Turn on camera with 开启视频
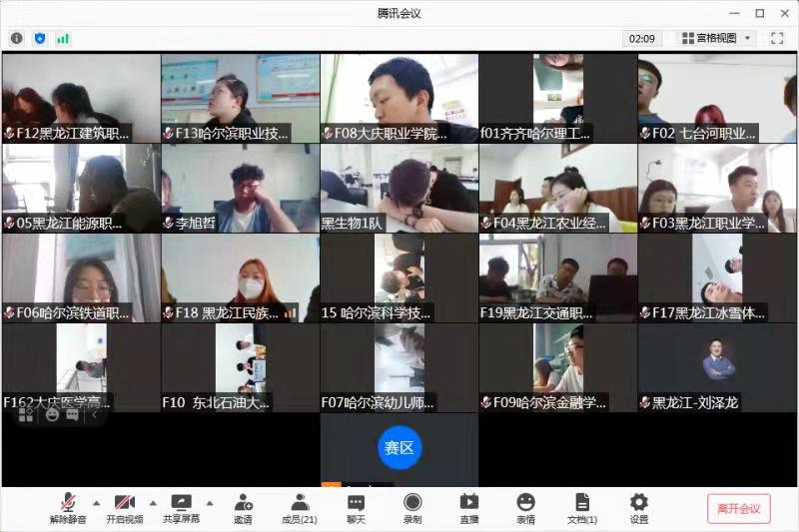Viewport: 799px width, 532px height. tap(124, 507)
